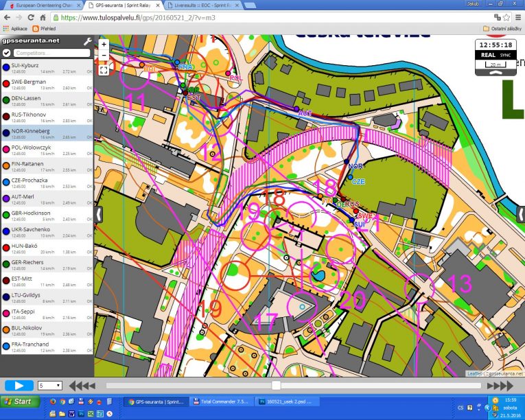Open the Leaflet attribution link
525x420 pixels.
click(474, 373)
